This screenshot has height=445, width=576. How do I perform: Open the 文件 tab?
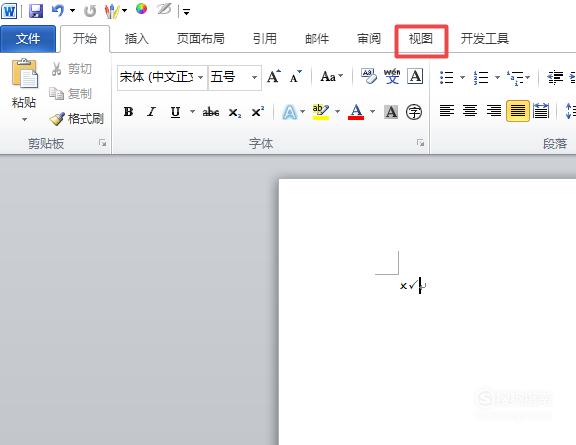pyautogui.click(x=28, y=39)
